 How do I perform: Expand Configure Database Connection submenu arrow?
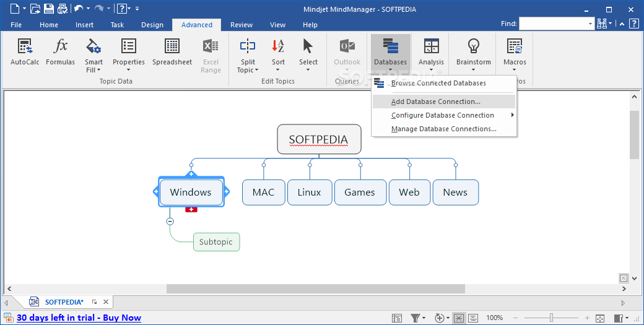(x=512, y=115)
